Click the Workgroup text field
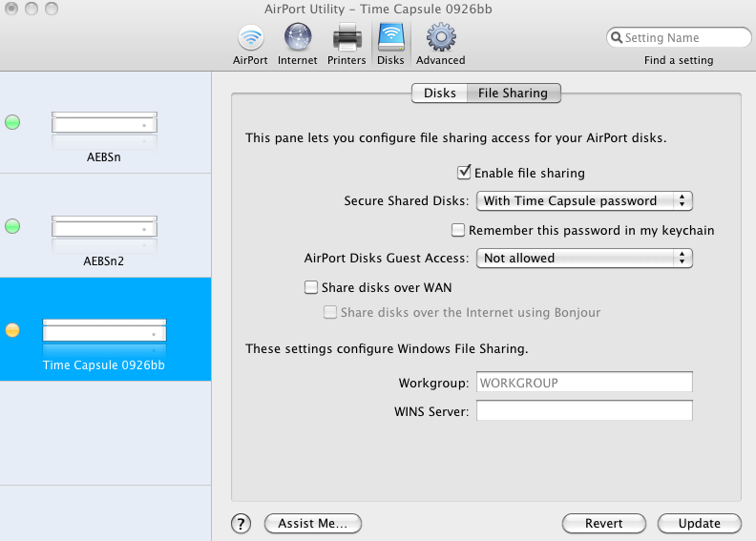Viewport: 756px width, 541px height. 584,383
